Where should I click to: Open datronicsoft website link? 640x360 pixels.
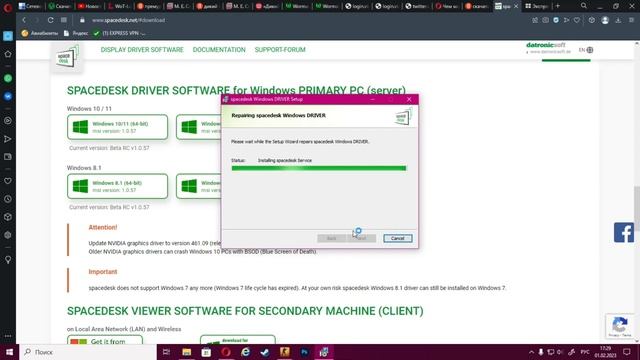(548, 48)
